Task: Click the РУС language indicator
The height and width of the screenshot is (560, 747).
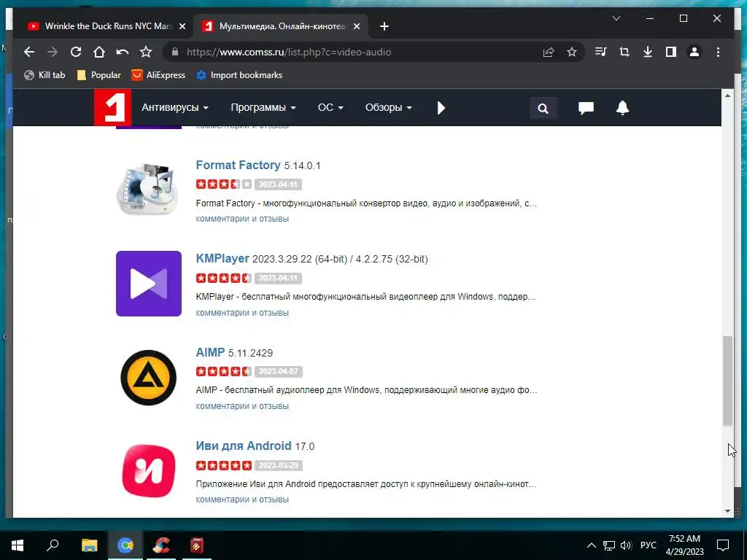Action: tap(648, 545)
